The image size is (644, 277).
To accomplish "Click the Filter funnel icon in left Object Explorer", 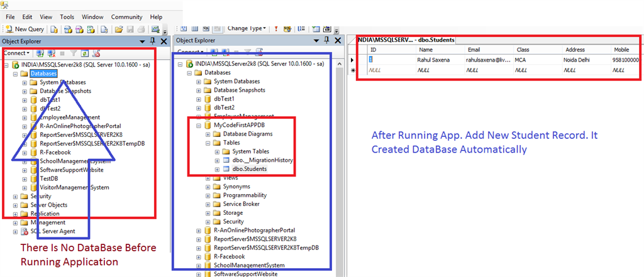I will click(73, 53).
